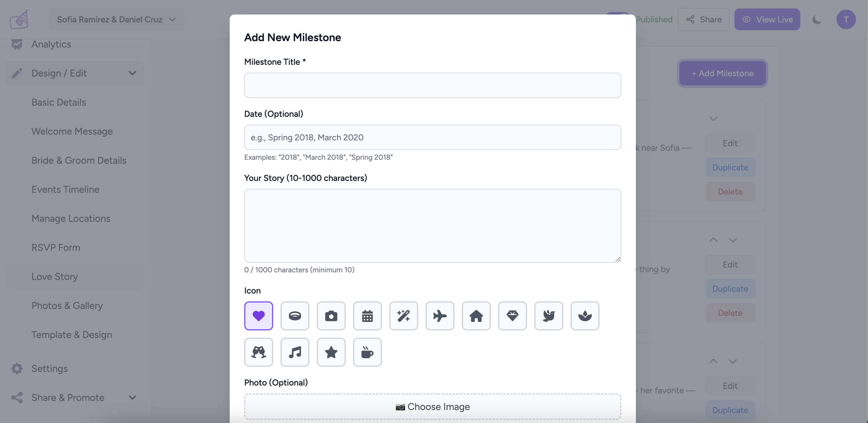Click the Share & Promote share icon
Screen dimensions: 868x423
[x=17, y=397]
